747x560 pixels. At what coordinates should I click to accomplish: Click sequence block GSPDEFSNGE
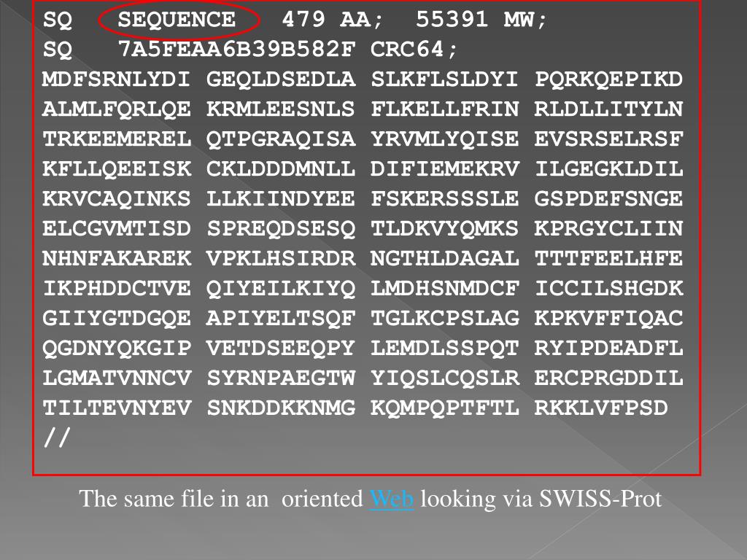click(609, 199)
